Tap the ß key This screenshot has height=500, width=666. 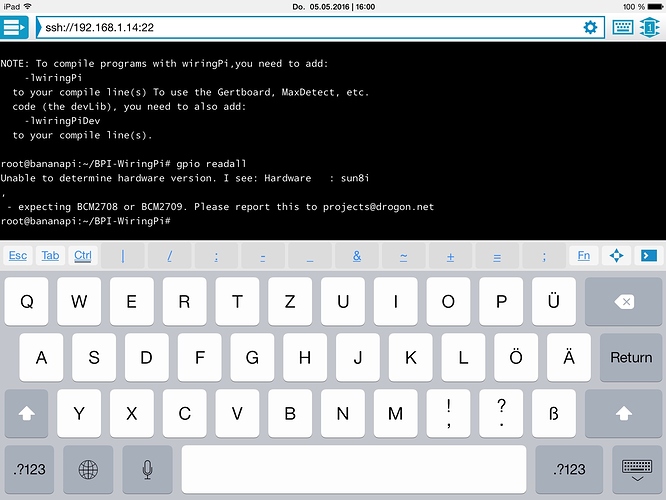[x=554, y=413]
